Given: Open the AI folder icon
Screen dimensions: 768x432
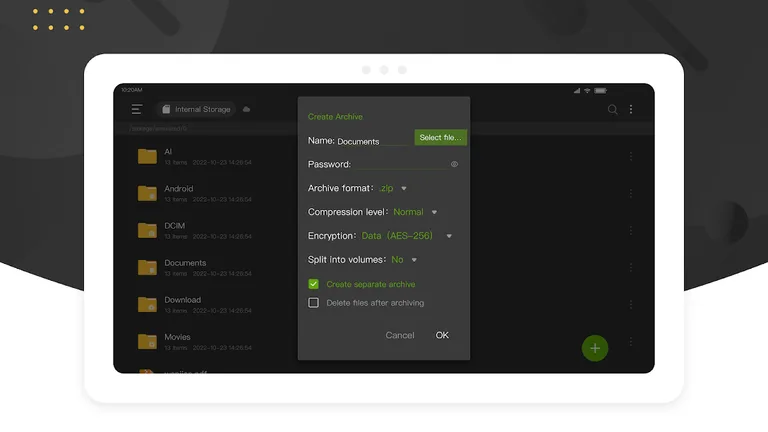Looking at the screenshot, I should tap(147, 156).
